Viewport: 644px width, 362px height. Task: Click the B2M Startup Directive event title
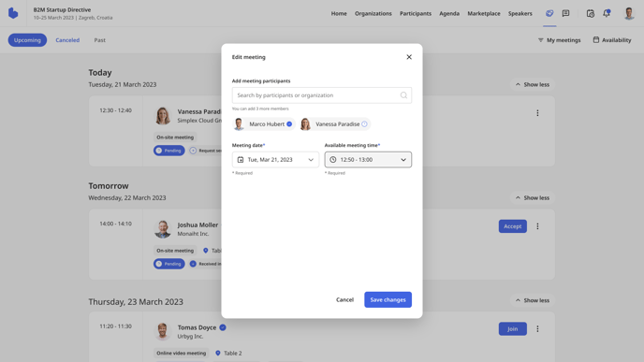click(62, 9)
